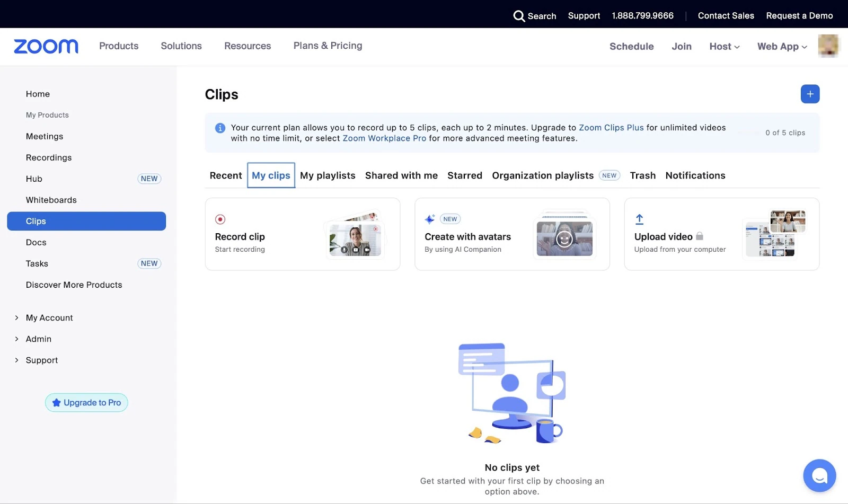Click the Join link
Screen dimensions: 848x504
click(x=682, y=47)
